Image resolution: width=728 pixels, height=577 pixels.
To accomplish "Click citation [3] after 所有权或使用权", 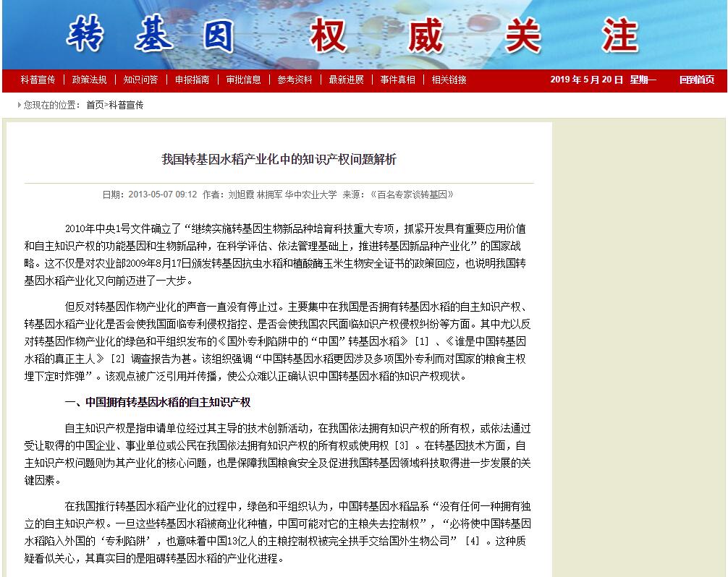I will (x=402, y=445).
